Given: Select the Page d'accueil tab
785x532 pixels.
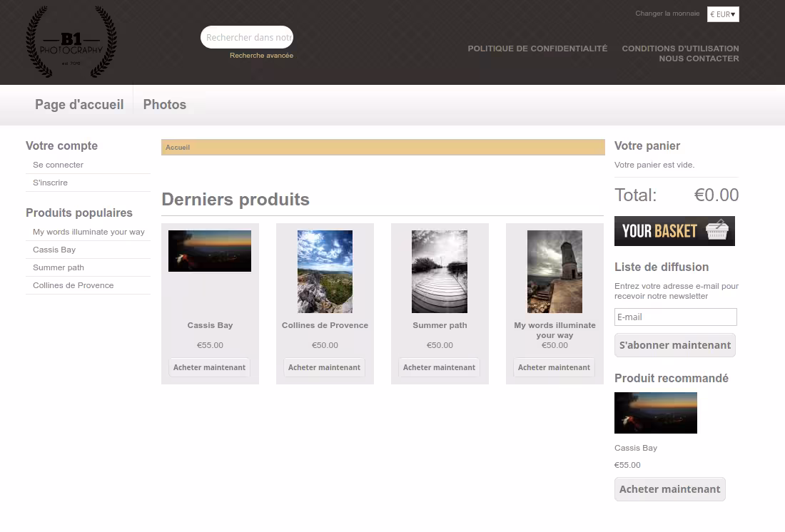Looking at the screenshot, I should click(79, 105).
